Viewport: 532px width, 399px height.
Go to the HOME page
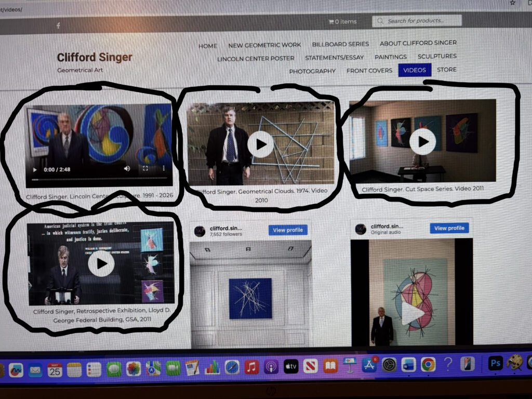click(x=208, y=46)
